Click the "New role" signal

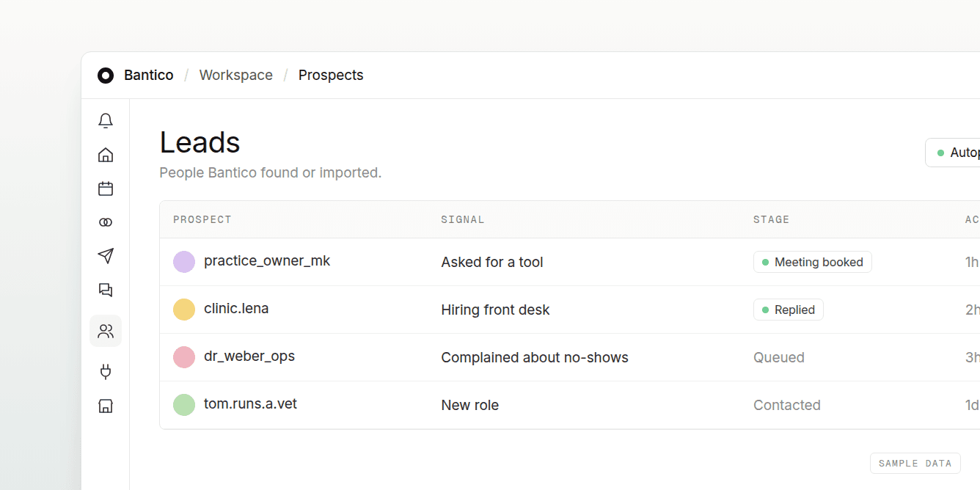click(470, 405)
